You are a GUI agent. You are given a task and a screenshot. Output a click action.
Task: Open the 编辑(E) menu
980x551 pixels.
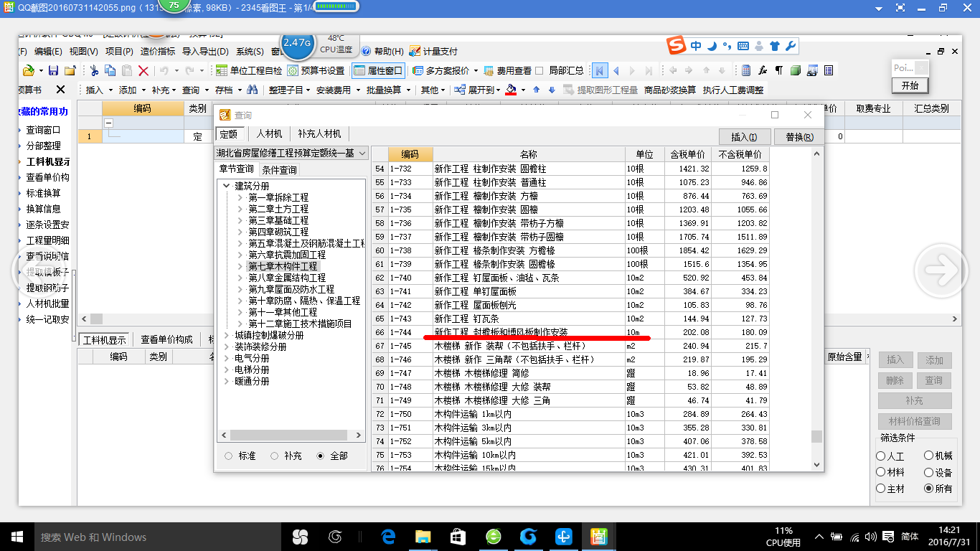click(x=48, y=51)
